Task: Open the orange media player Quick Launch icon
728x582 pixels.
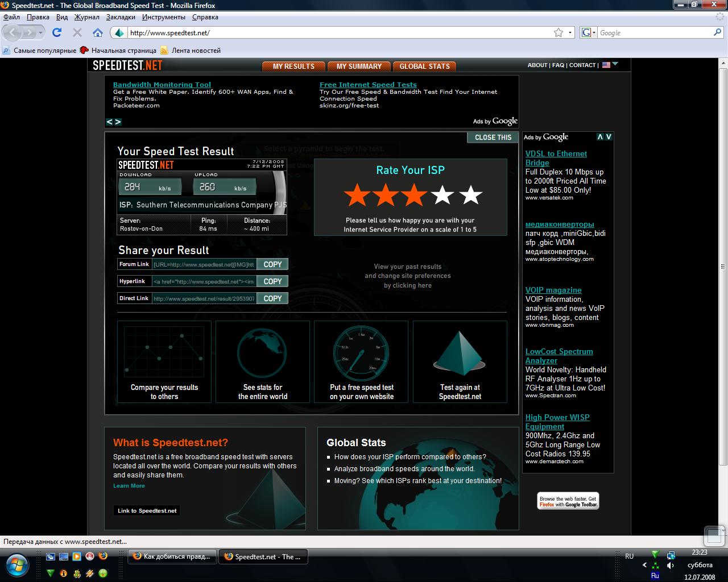Action: (x=77, y=556)
